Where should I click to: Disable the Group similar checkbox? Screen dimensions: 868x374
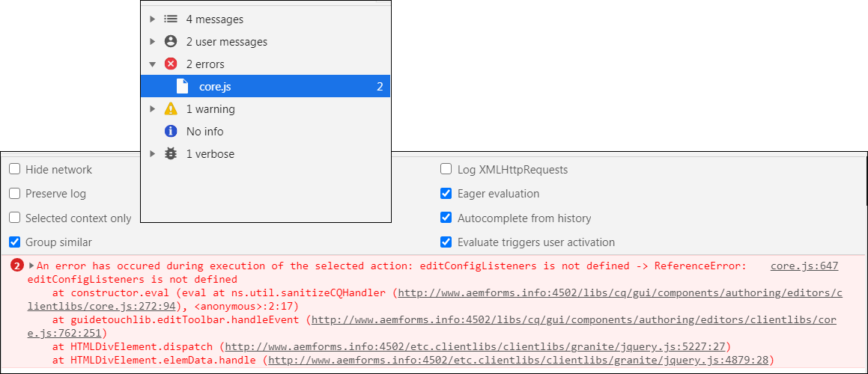click(x=15, y=242)
